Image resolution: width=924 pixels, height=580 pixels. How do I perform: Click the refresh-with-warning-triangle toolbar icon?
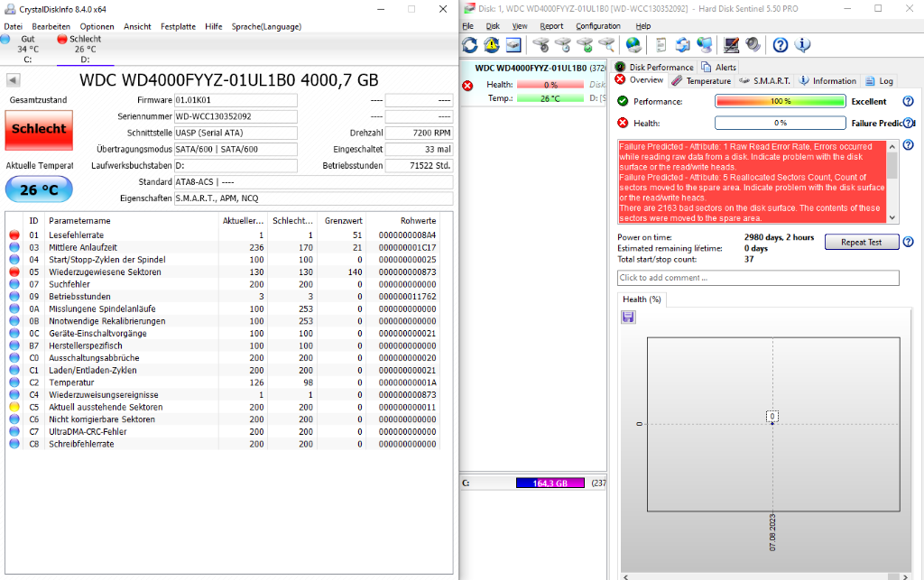tap(492, 45)
